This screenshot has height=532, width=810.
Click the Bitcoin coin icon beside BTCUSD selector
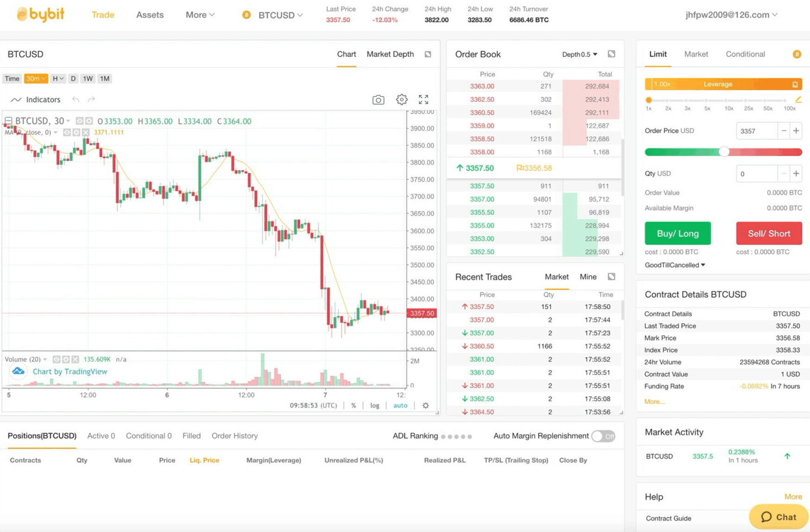click(246, 15)
